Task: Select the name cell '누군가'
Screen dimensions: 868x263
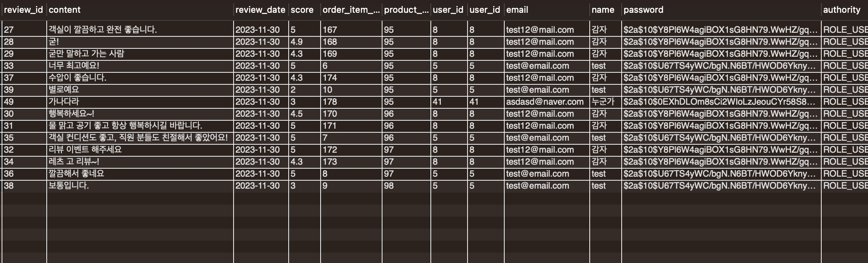Action: 606,102
